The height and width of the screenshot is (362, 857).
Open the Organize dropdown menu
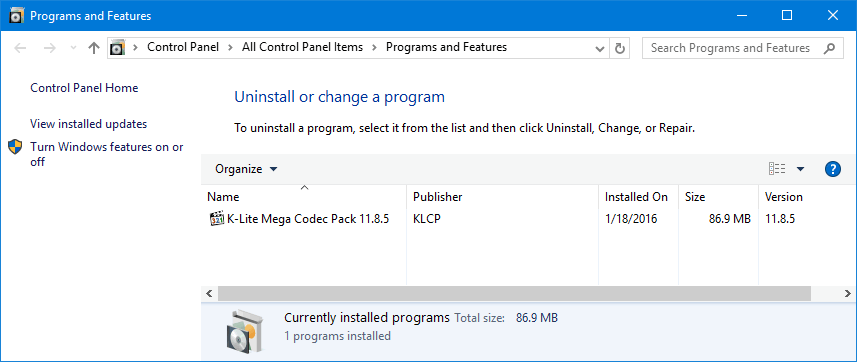[246, 169]
